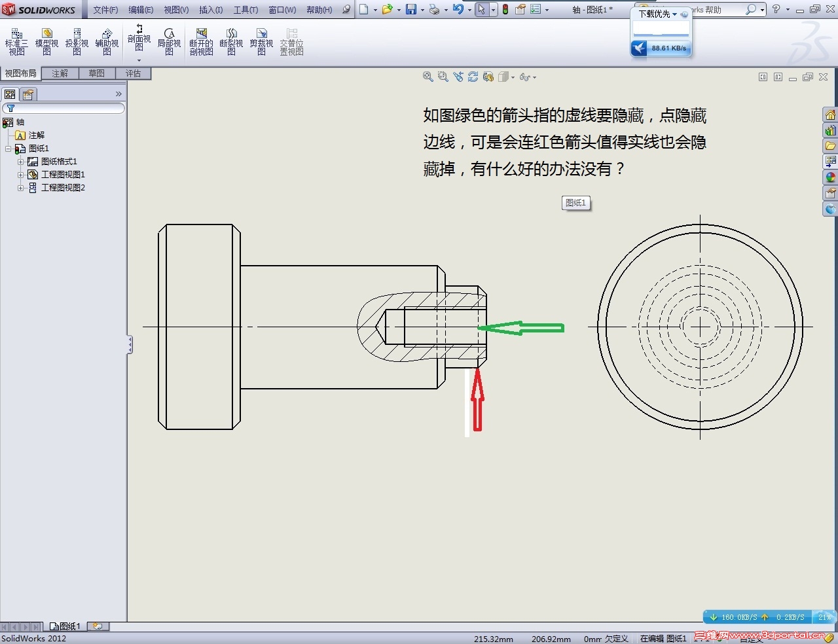Click the 3D drawing view icon
The image size is (838, 644).
(x=488, y=77)
